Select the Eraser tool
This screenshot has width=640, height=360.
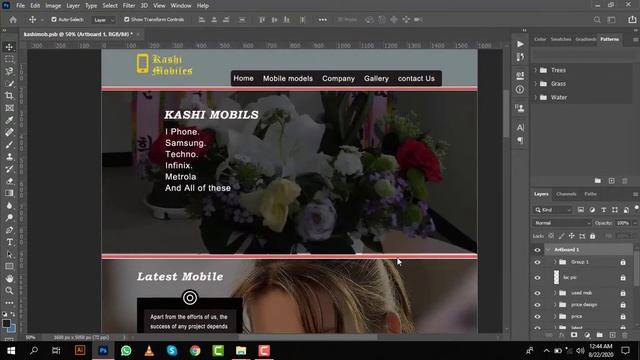click(9, 181)
